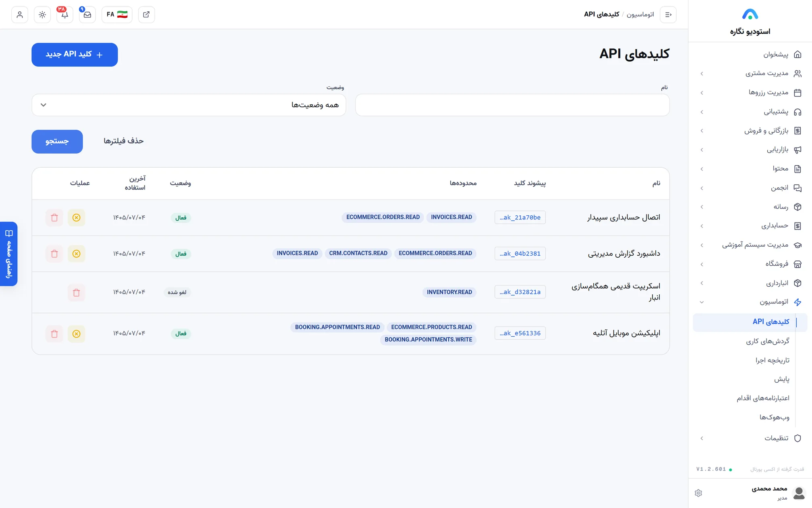Viewport: 812px width, 508px height.
Task: Open the راهنمای صفحه side tab
Action: (x=9, y=254)
